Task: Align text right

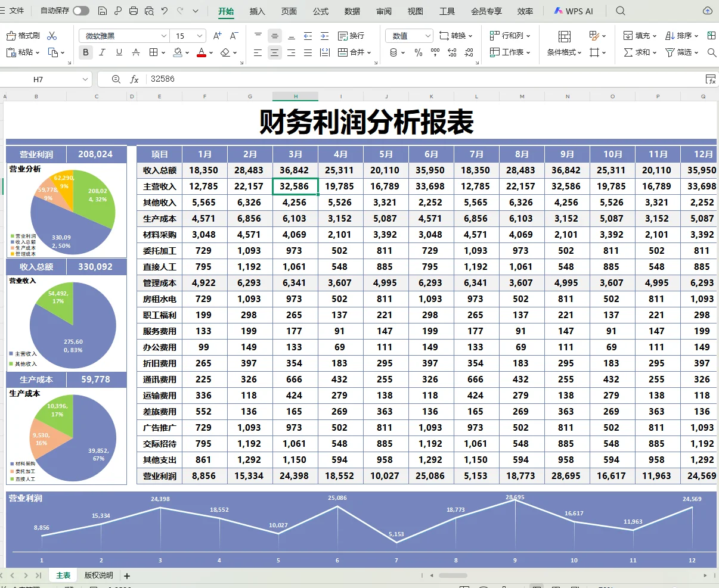Action: pyautogui.click(x=291, y=52)
